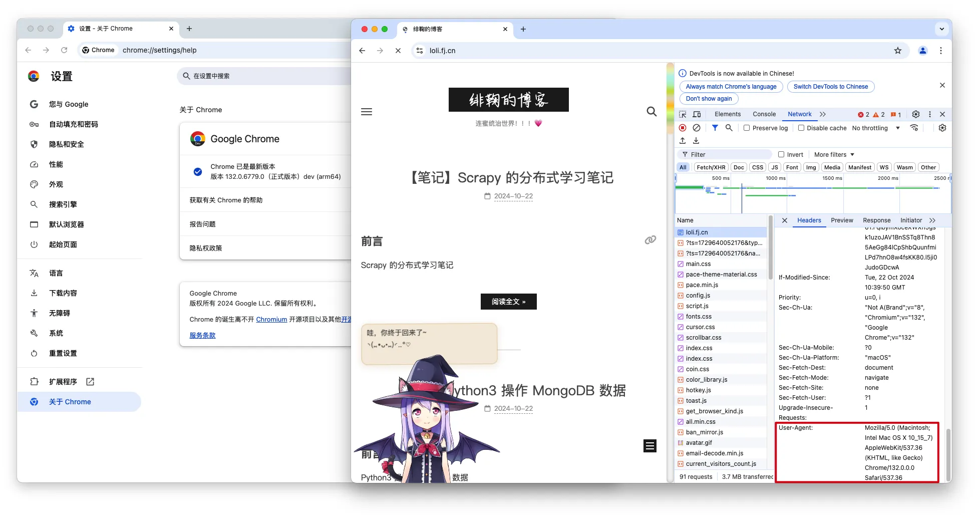
Task: Open the blog search magnifier icon
Action: (x=651, y=111)
